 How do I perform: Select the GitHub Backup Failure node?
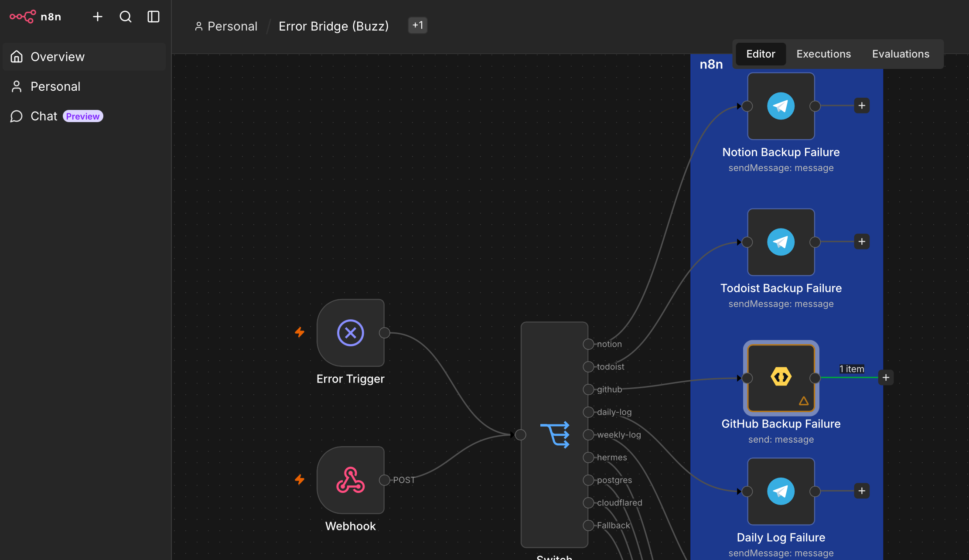pos(781,378)
